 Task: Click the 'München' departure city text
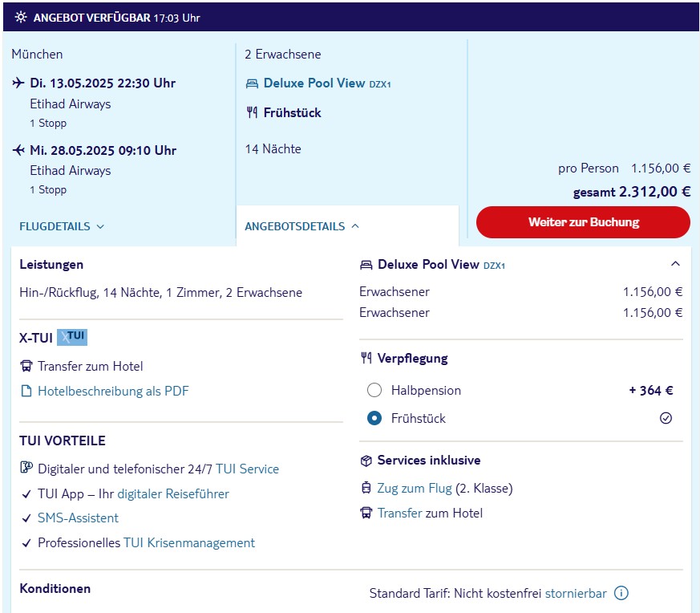[37, 55]
